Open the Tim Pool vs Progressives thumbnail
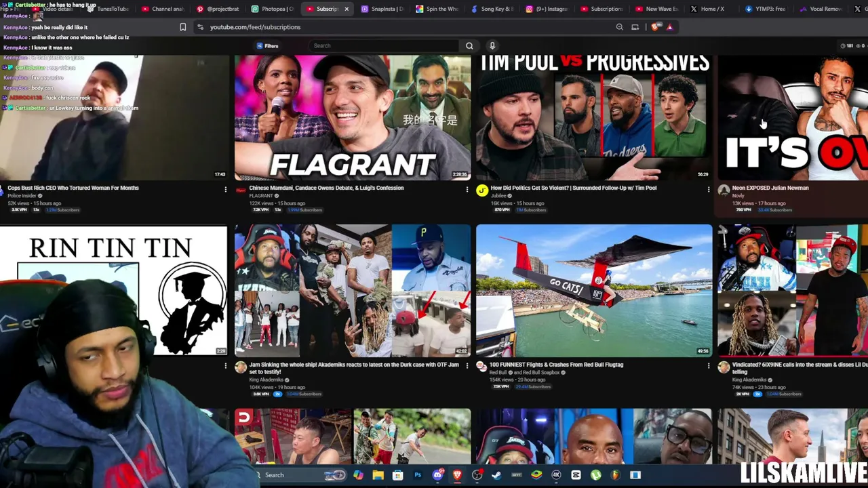Image resolution: width=868 pixels, height=488 pixels. (x=594, y=117)
